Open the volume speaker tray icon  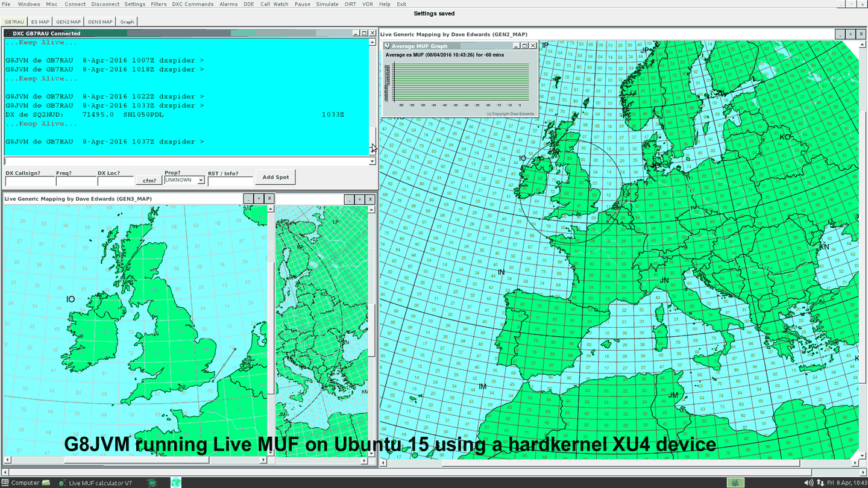[x=808, y=483]
